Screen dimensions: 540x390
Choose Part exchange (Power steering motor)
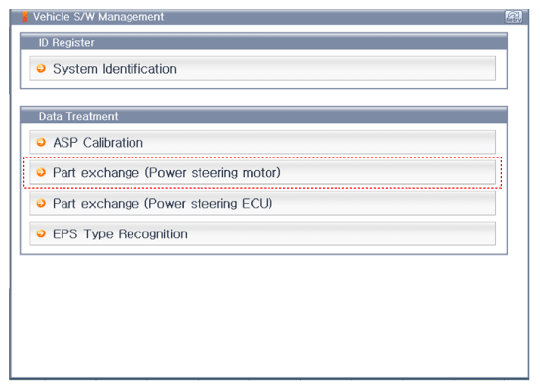[262, 172]
